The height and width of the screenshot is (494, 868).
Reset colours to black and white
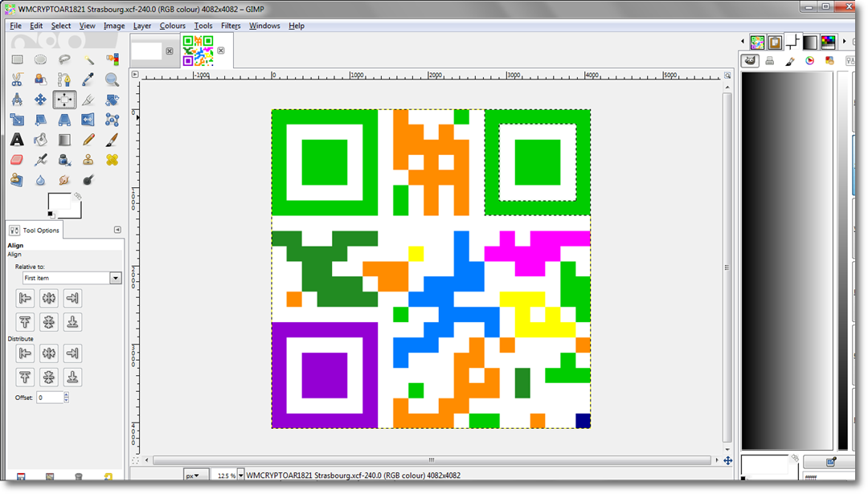pos(51,214)
